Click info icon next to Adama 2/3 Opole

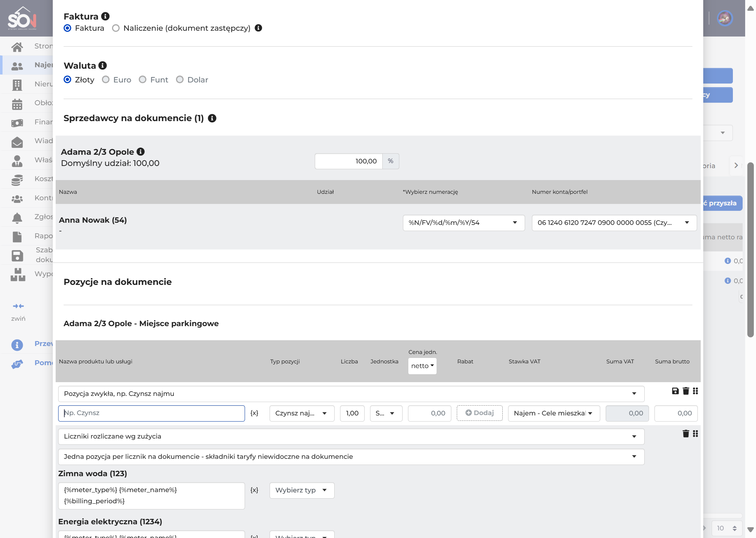point(141,151)
